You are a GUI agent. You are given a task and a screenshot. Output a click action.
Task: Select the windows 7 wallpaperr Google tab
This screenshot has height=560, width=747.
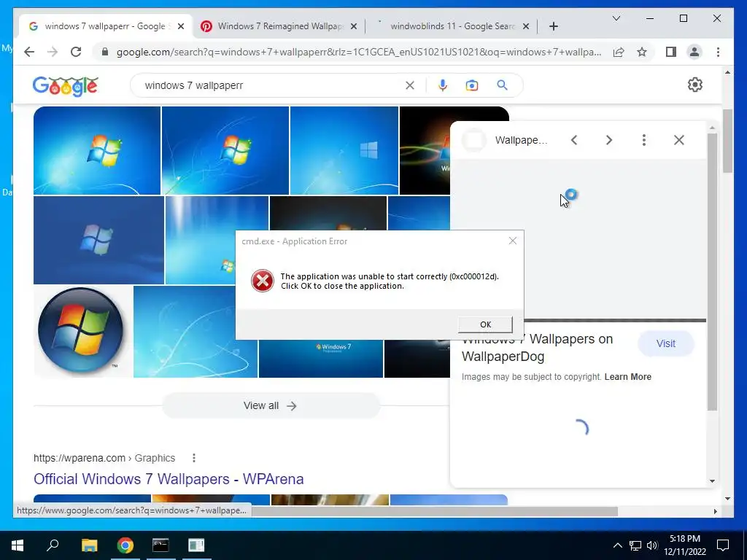point(105,26)
